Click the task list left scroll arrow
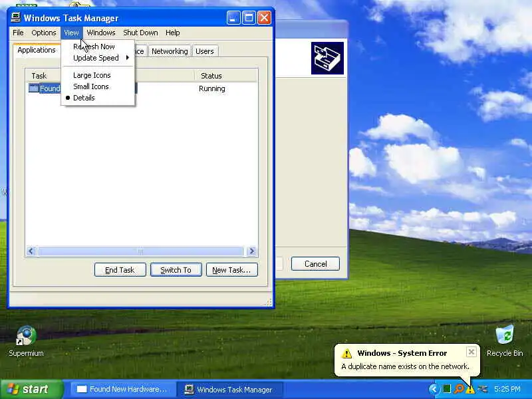 pyautogui.click(x=31, y=251)
